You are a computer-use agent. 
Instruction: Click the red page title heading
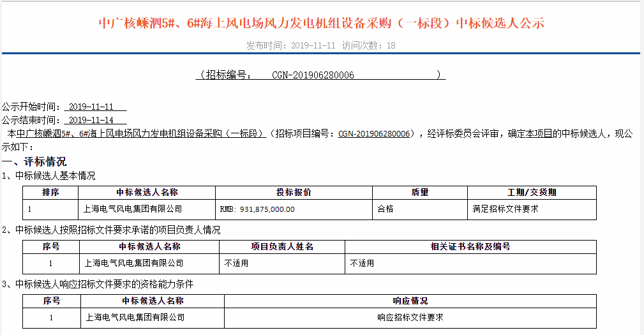tap(322, 23)
